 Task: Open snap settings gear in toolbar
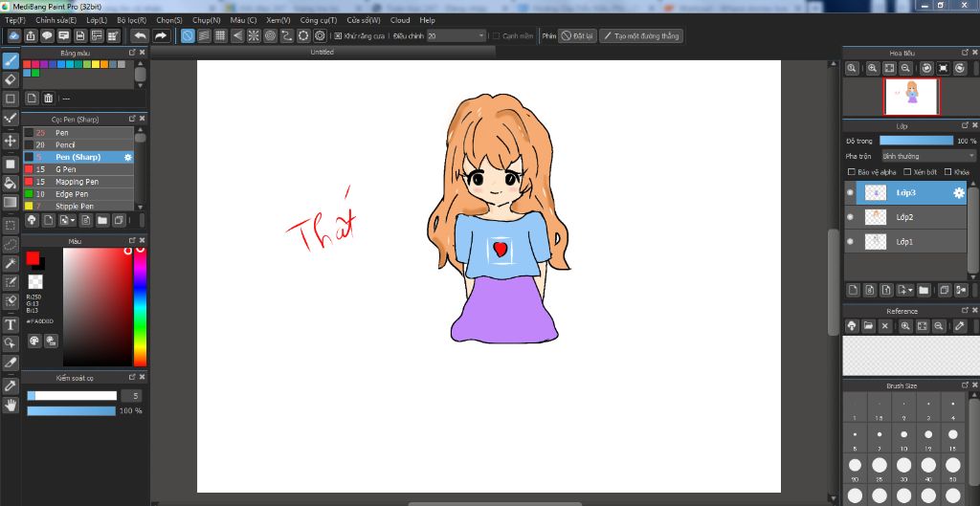[x=320, y=35]
